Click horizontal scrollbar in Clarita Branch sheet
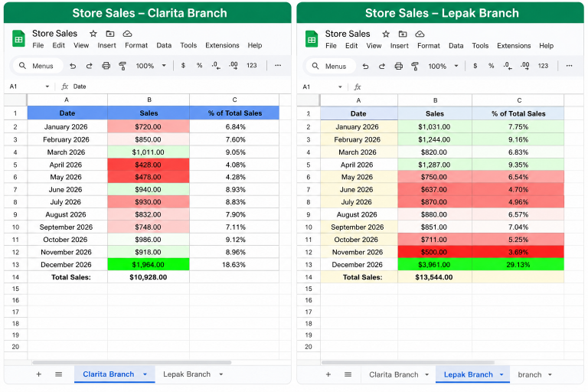The height and width of the screenshot is (392, 588). (x=132, y=362)
